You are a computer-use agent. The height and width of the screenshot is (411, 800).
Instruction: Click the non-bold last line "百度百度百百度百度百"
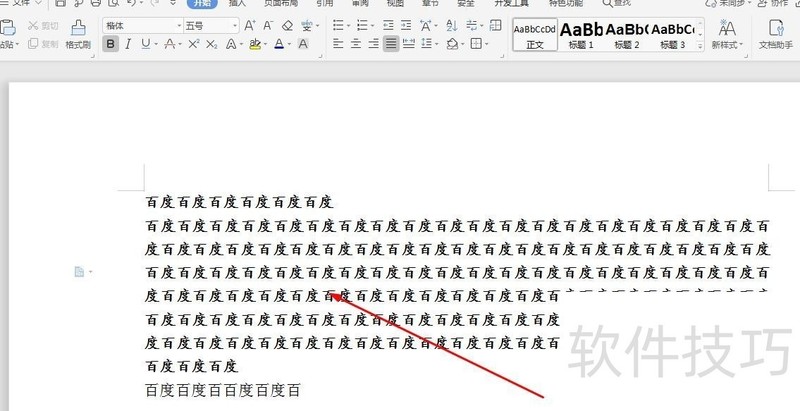tap(223, 391)
